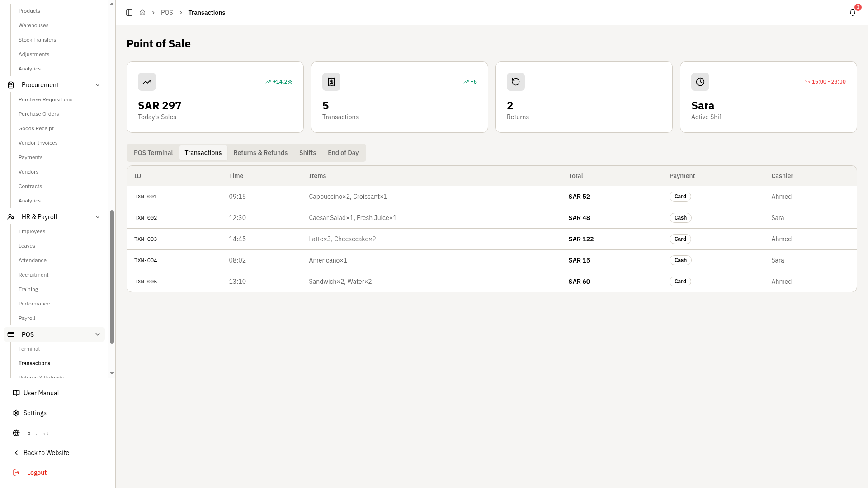
Task: Click the Active Shift clock icon
Action: tap(700, 82)
